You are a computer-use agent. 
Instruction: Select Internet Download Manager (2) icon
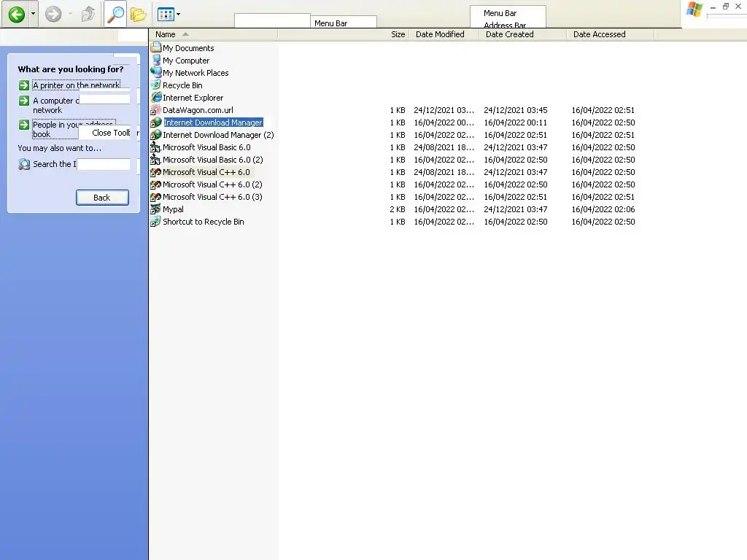click(x=156, y=134)
